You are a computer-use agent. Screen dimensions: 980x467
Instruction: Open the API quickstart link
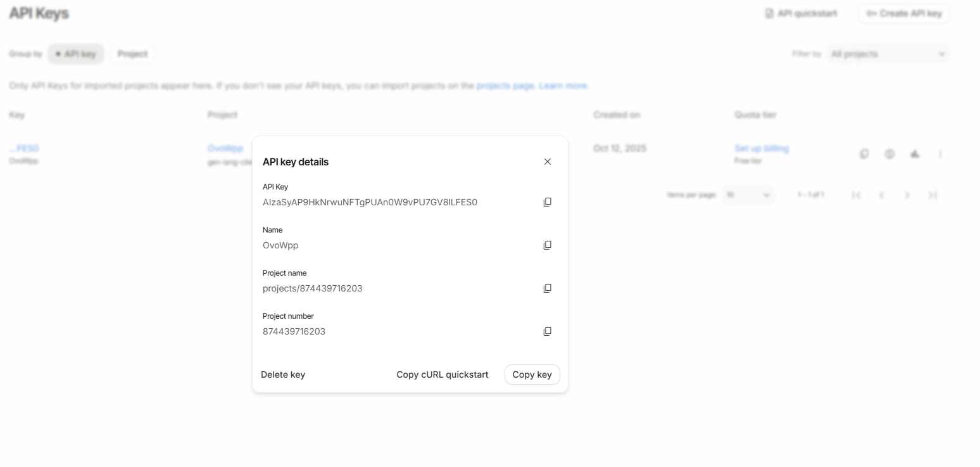pos(801,13)
